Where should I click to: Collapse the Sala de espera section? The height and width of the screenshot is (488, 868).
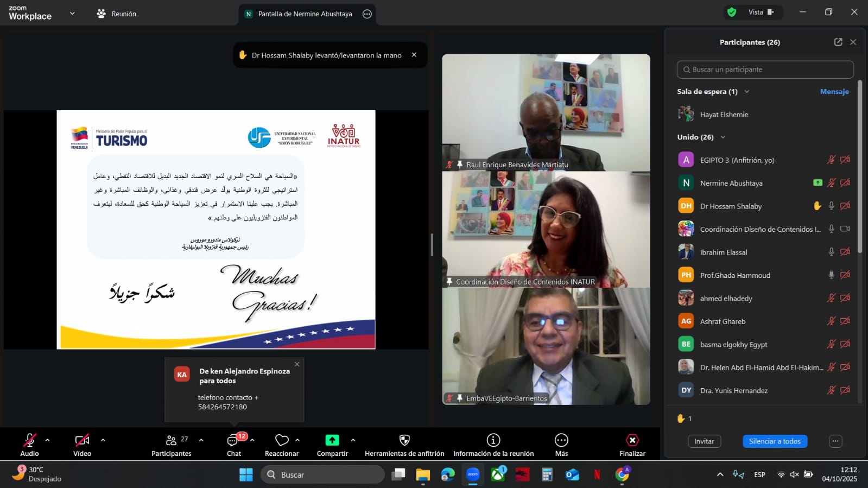click(x=747, y=92)
